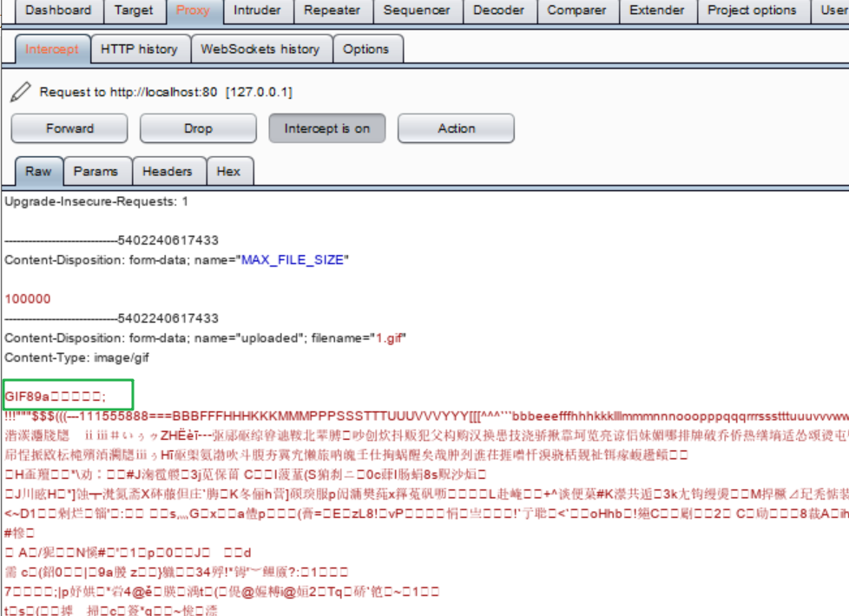
Task: Open the Action dropdown menu
Action: [x=456, y=128]
